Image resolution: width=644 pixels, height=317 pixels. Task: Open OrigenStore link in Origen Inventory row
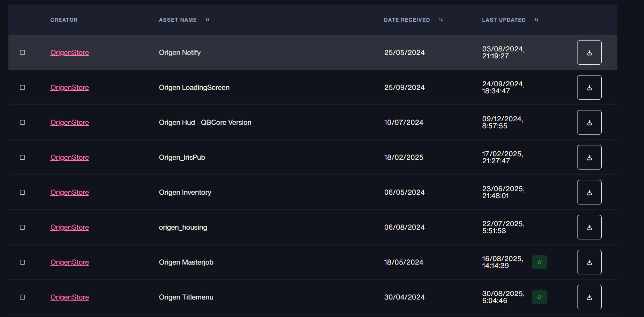click(70, 192)
